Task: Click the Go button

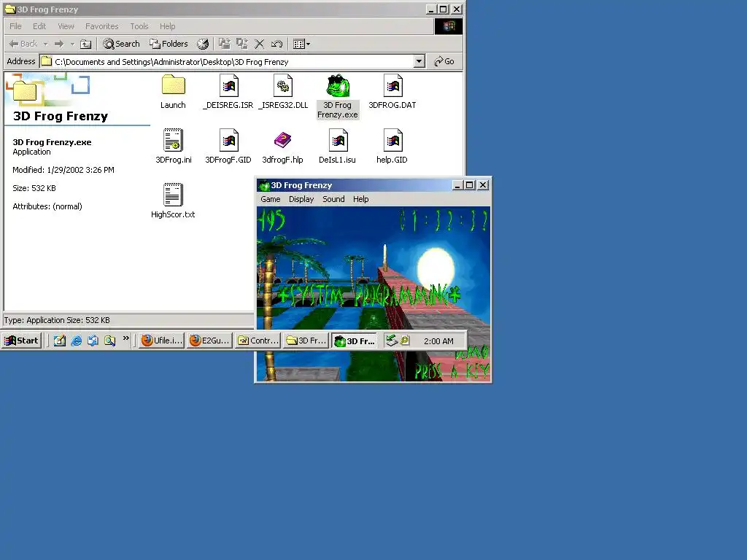Action: 444,61
